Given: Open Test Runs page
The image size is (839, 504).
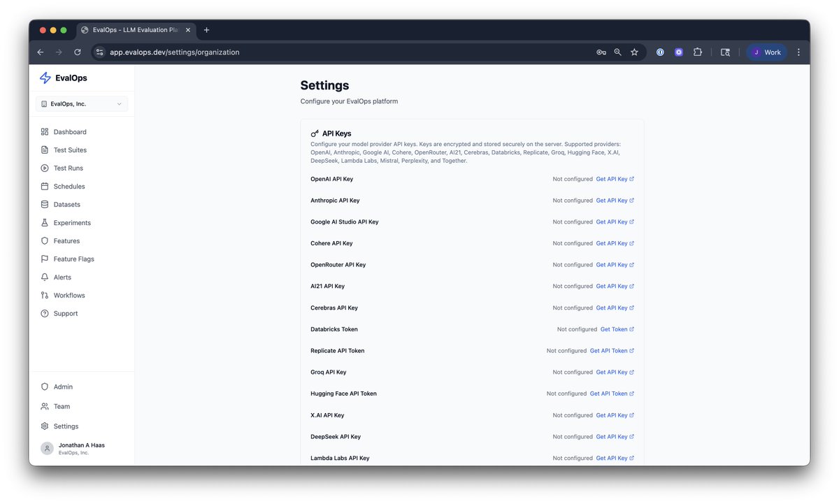Looking at the screenshot, I should pyautogui.click(x=69, y=168).
